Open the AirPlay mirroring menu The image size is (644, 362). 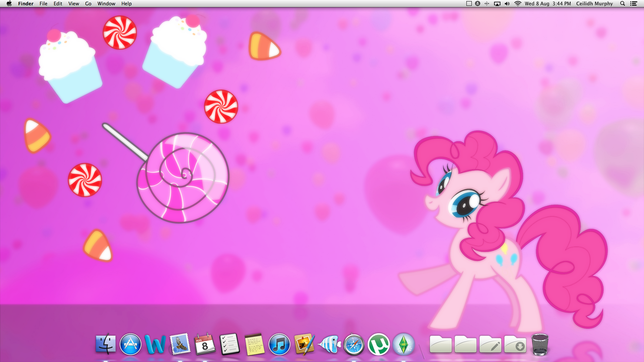pos(497,3)
